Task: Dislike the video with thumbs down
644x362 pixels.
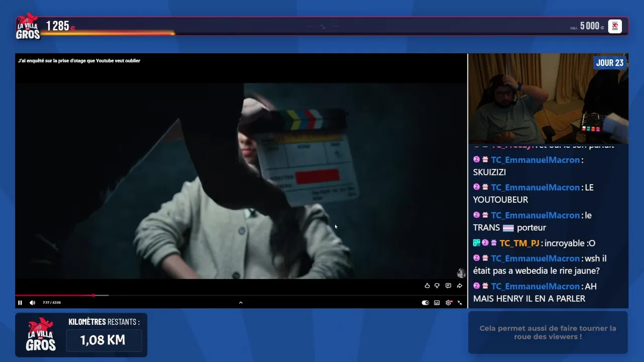Action: 437,286
